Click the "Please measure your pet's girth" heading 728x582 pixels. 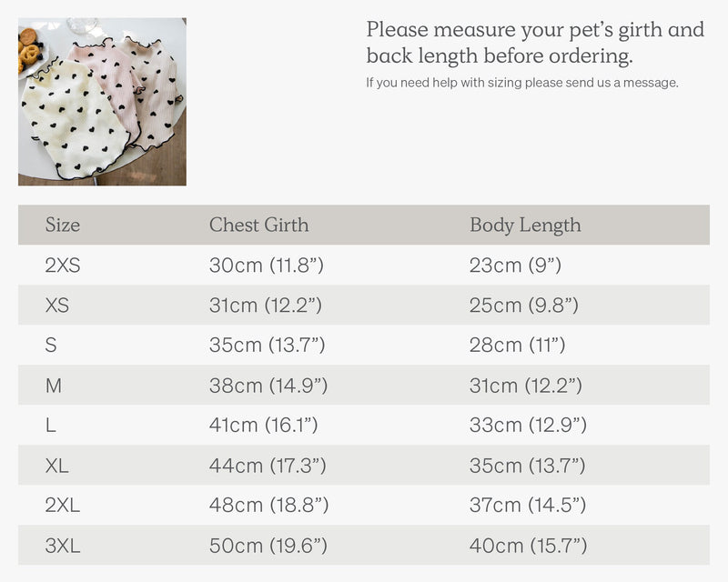[535, 42]
